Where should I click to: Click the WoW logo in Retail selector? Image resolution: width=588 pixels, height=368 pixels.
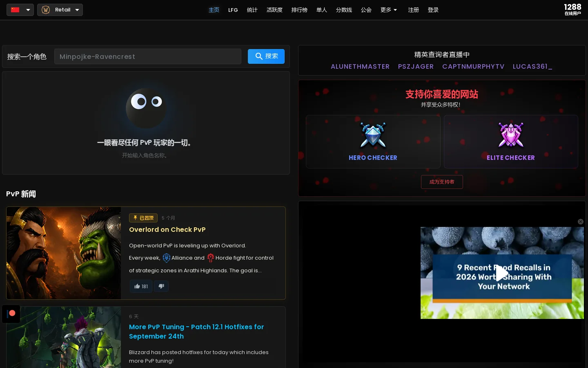pyautogui.click(x=46, y=10)
